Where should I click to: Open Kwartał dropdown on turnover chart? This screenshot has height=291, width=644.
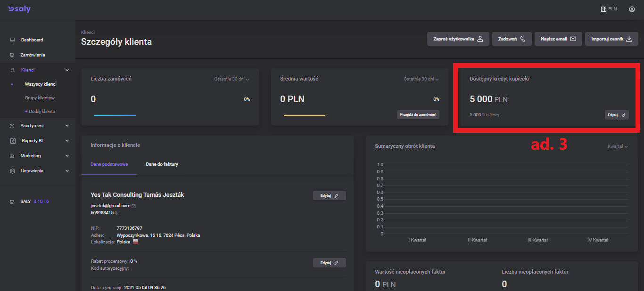618,146
